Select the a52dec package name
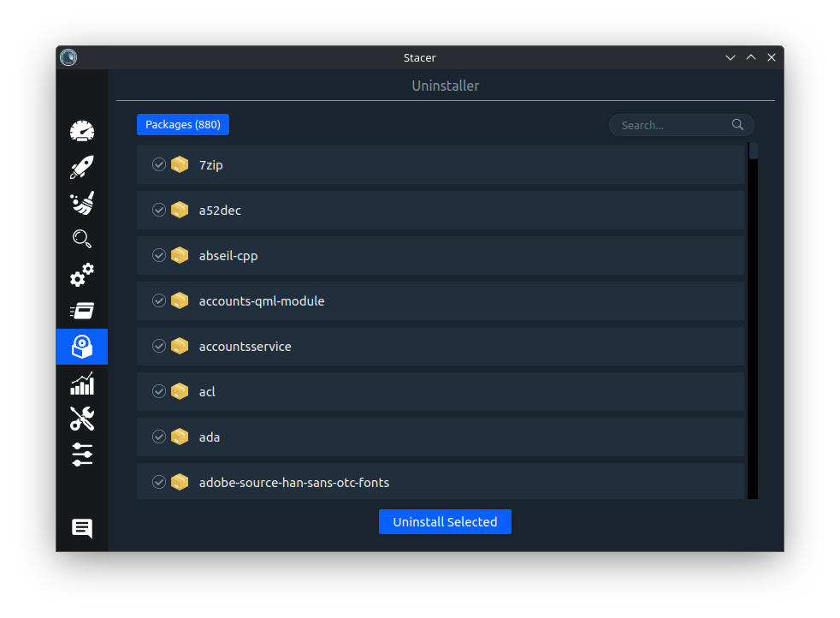Viewport: 840px width, 618px height. tap(220, 210)
